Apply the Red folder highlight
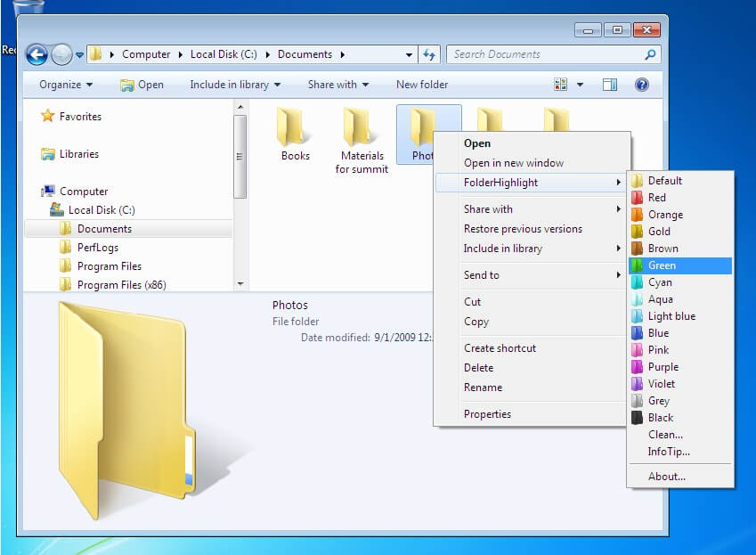756x555 pixels. (656, 198)
